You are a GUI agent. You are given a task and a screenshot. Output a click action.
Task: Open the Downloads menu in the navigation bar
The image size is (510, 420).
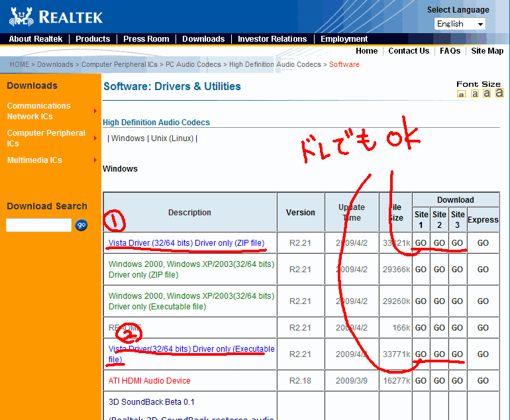(203, 38)
